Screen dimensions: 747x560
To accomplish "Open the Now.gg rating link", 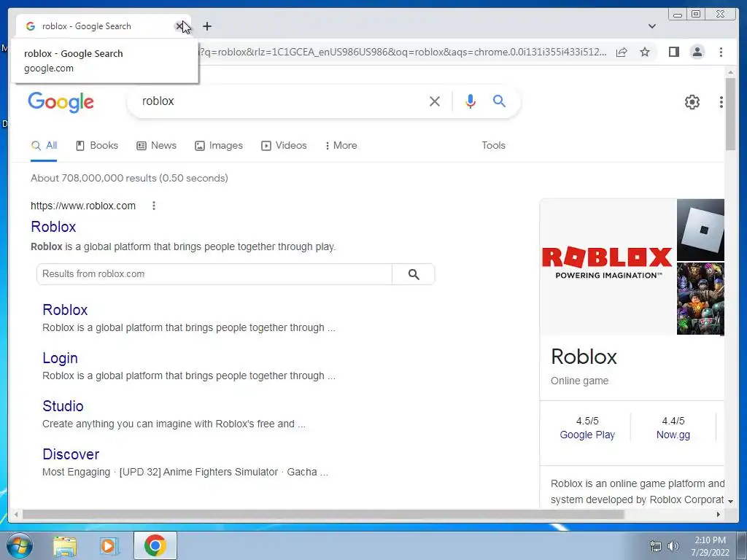I will click(673, 435).
